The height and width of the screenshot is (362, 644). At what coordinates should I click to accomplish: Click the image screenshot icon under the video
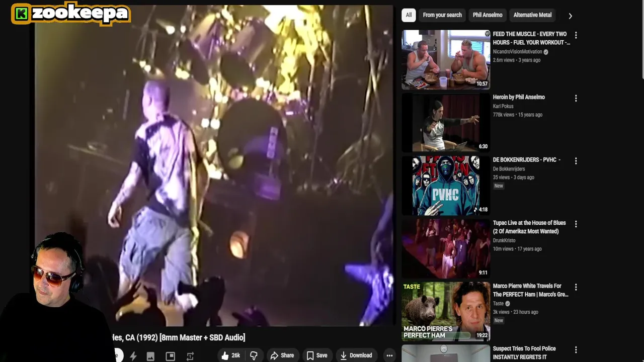click(150, 356)
